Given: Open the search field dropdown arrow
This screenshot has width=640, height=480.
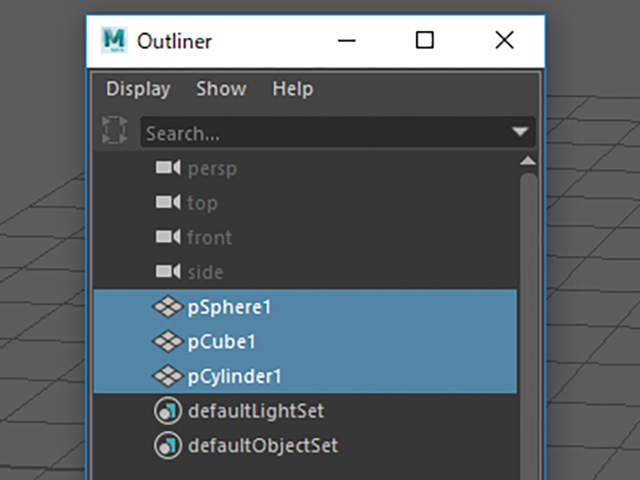Looking at the screenshot, I should click(520, 131).
